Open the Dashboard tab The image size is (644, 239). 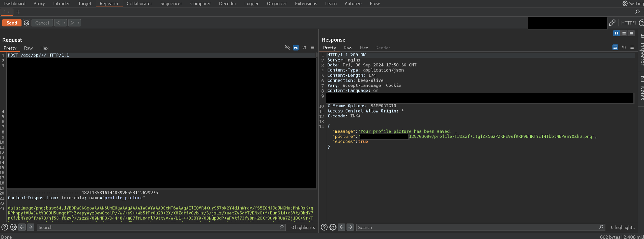[14, 3]
